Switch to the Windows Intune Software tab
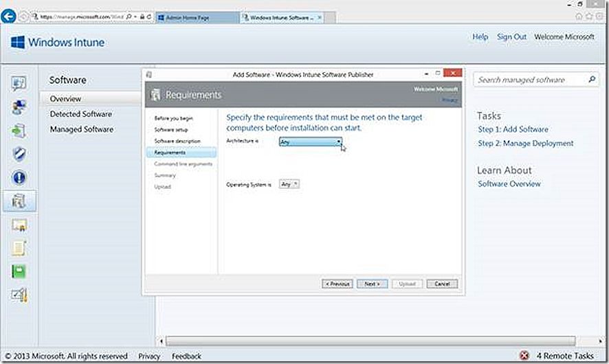 click(x=282, y=17)
